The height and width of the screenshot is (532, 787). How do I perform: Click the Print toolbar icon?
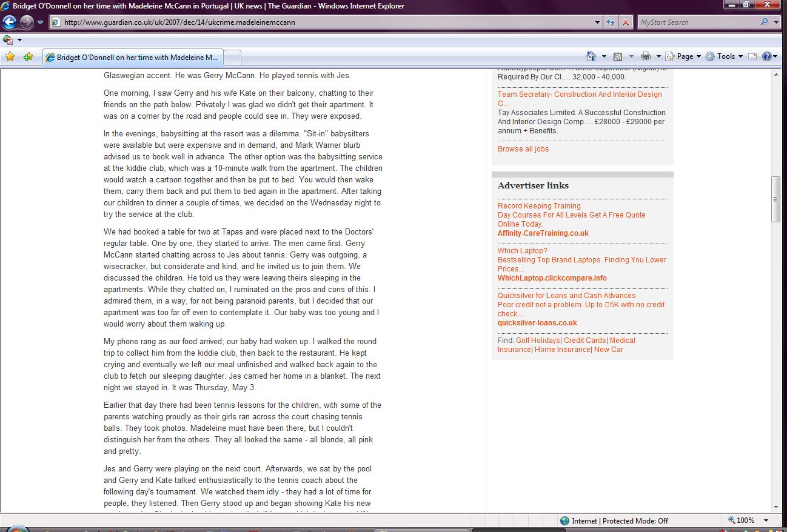coord(646,56)
